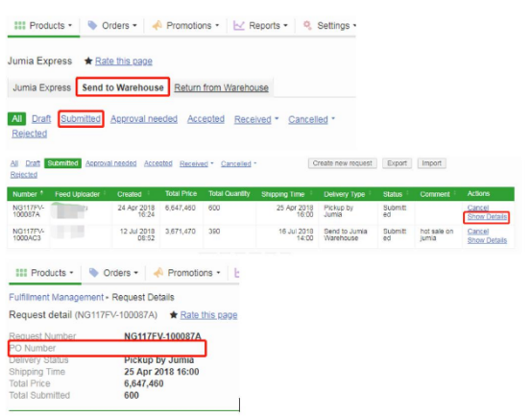Open the Orders dropdown arrow above the Jumia Express heading
532x418 pixels.
[x=134, y=26]
